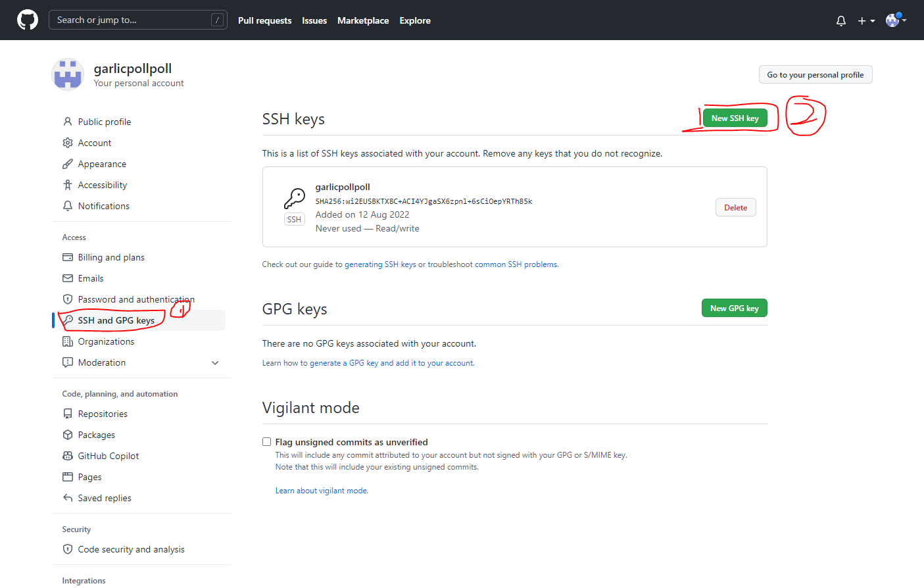Open the user avatar menu
The height and width of the screenshot is (588, 924).
896,20
